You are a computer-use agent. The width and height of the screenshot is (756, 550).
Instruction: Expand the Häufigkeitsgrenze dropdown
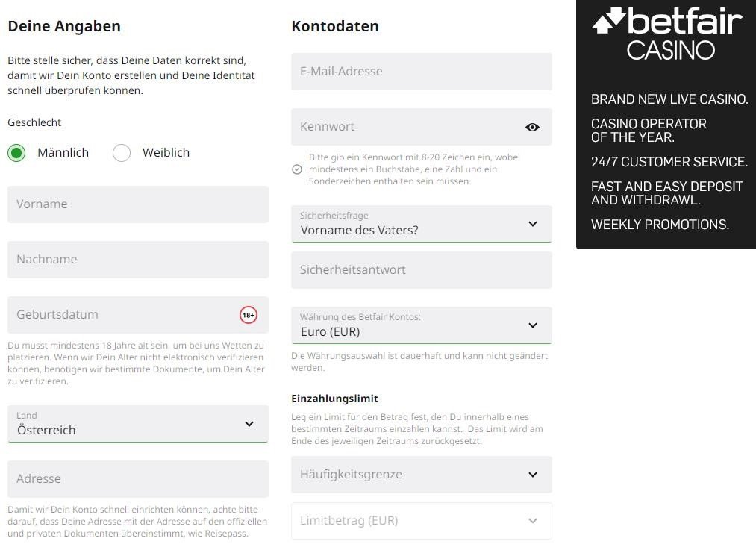(x=422, y=475)
